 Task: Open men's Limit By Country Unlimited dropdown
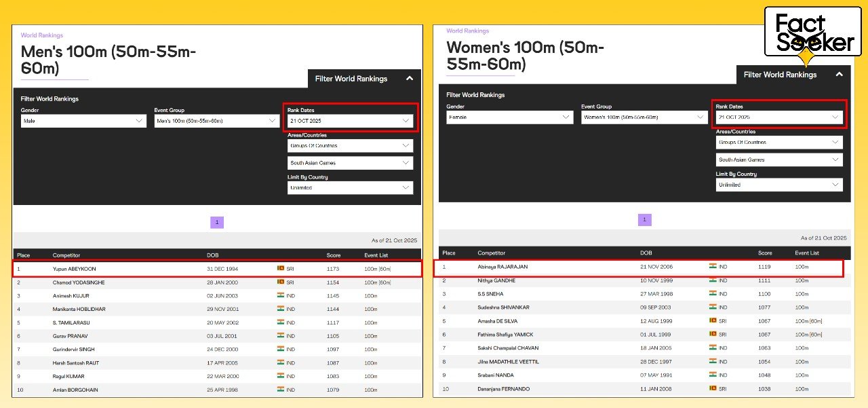(x=350, y=188)
